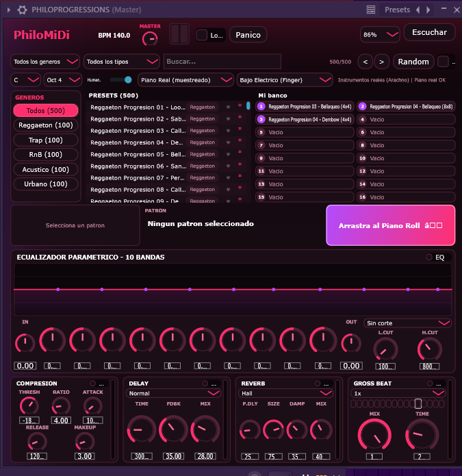Click the Gross Beat step slider handle
The image size is (462, 476).
418,403
